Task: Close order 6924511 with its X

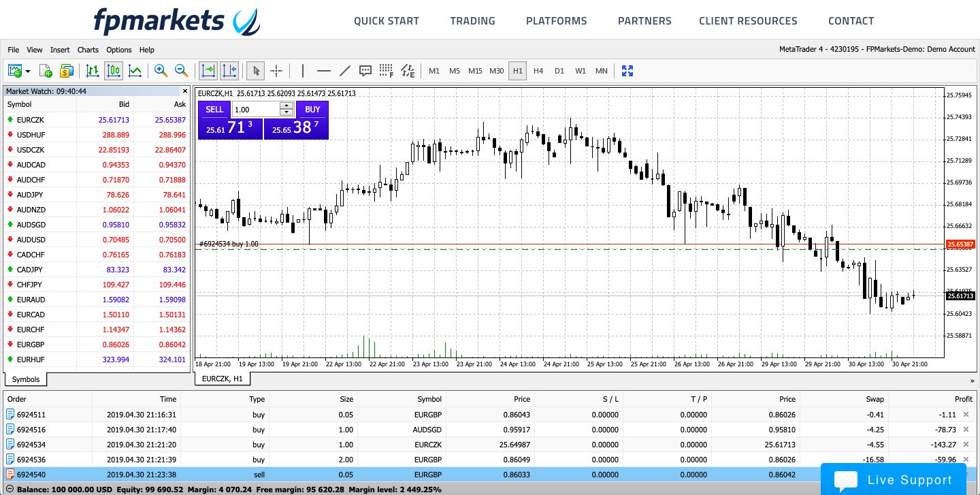Action: (966, 414)
